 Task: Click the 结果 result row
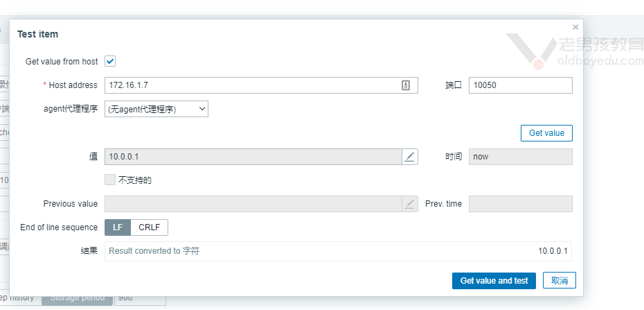click(338, 251)
